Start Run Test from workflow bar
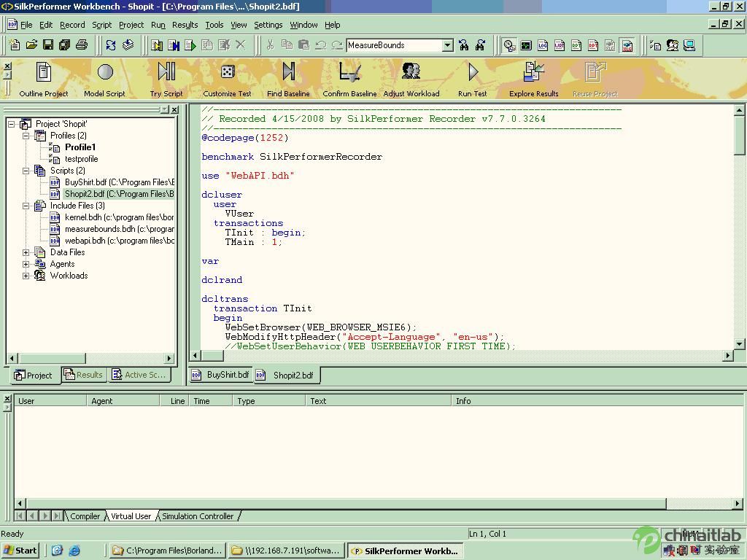Image resolution: width=747 pixels, height=560 pixels. [x=473, y=71]
